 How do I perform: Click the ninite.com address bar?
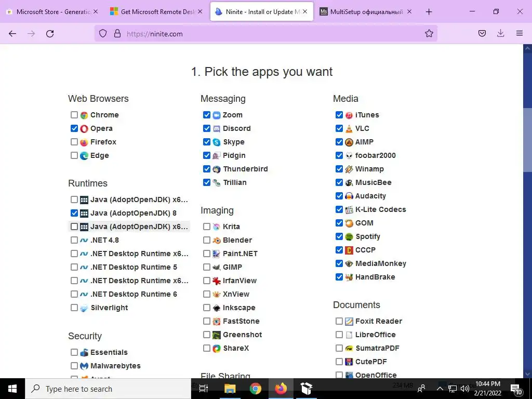265,34
